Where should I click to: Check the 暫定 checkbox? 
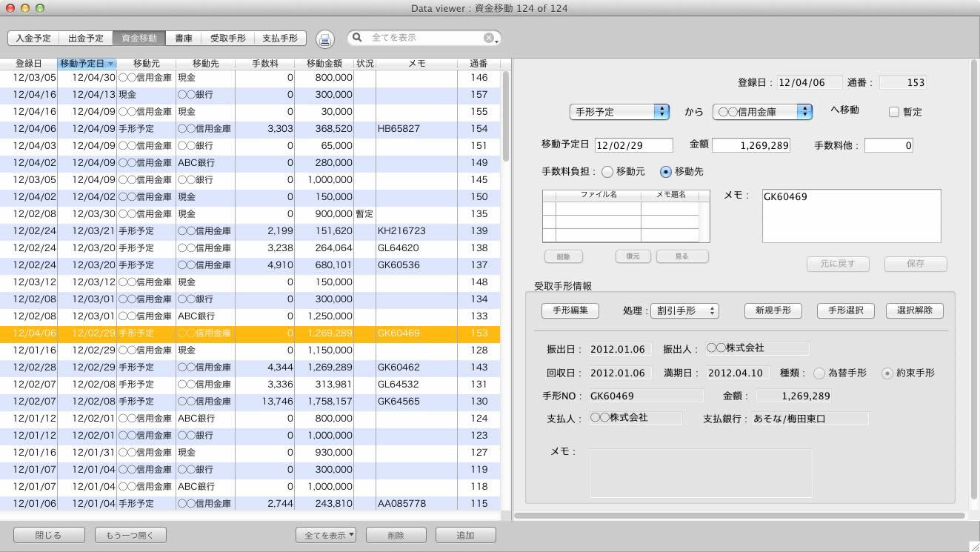(x=894, y=112)
